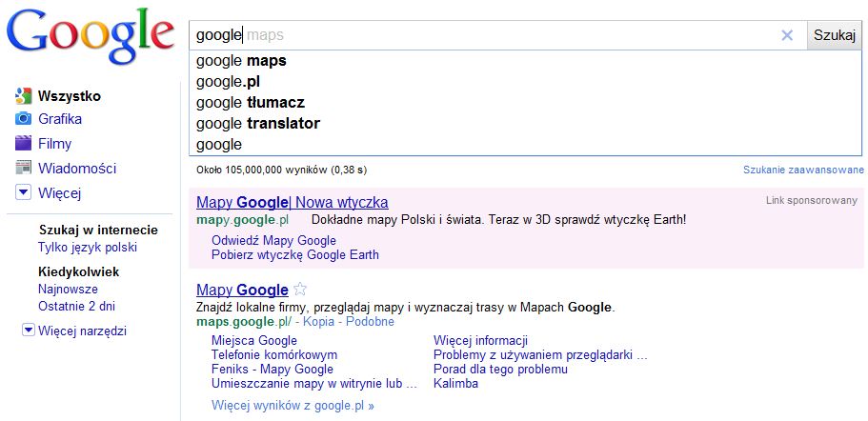Expand Więcej narzędzi options
The width and height of the screenshot is (868, 421).
[x=29, y=331]
